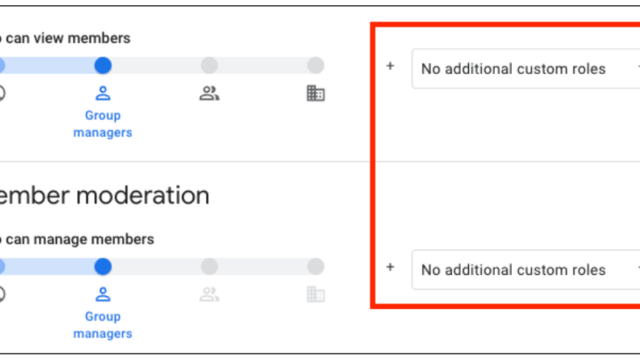Select last stop on manage members slider
Screen dimensions: 640x360
(x=316, y=267)
